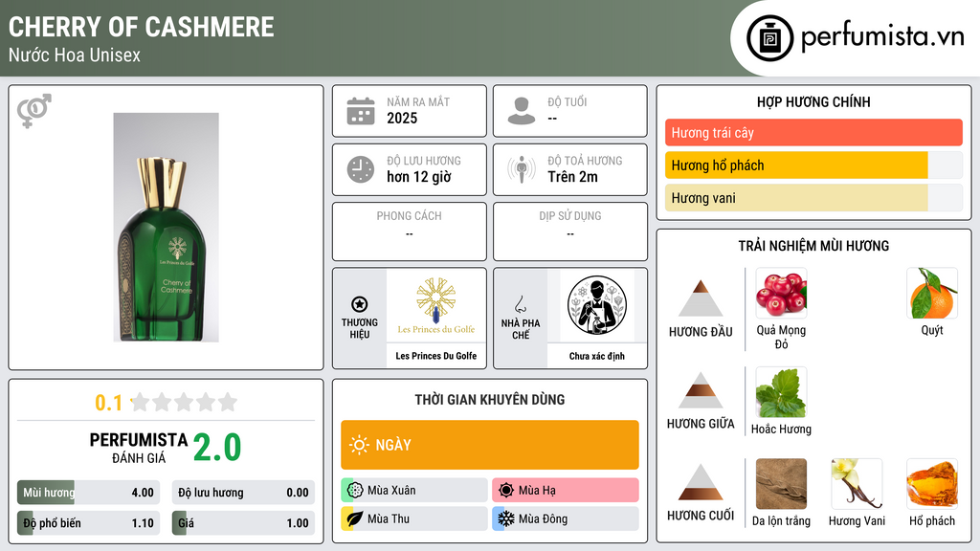Screen dimensions: 980x551
Task: Click the sillage value Trên 2m
Action: pyautogui.click(x=572, y=177)
